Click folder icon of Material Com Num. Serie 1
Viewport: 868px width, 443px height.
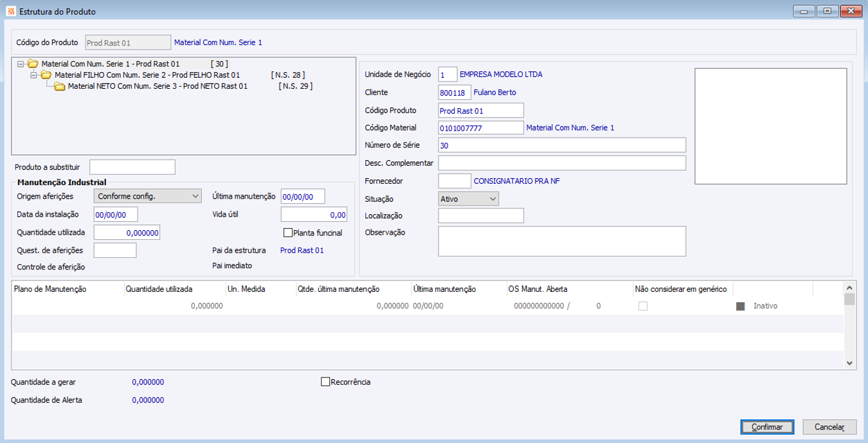[33, 64]
